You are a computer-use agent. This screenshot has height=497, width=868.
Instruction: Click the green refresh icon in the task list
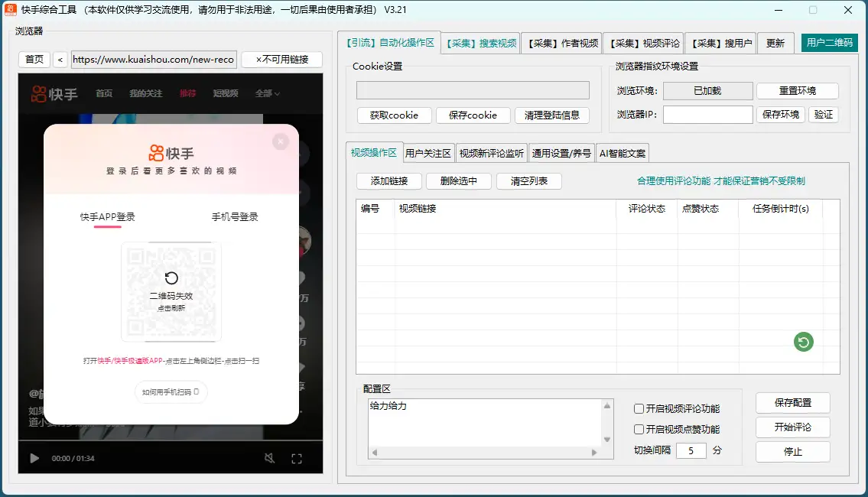802,342
